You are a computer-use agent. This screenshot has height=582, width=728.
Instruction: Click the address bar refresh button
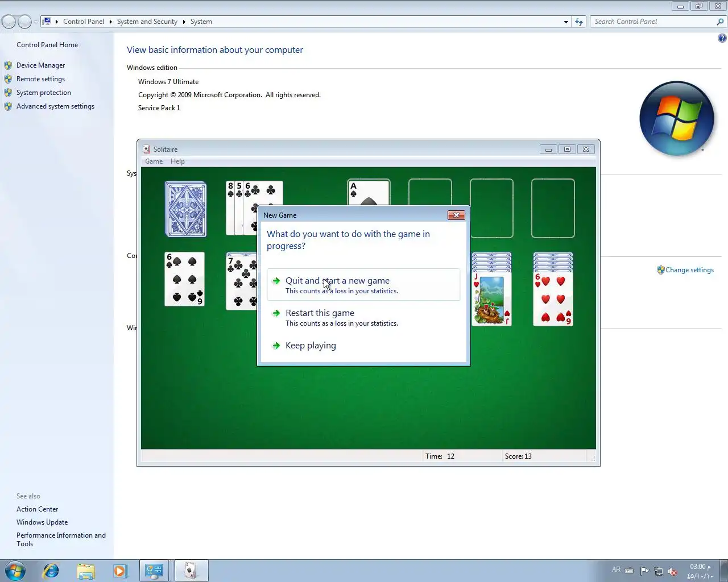pyautogui.click(x=579, y=22)
